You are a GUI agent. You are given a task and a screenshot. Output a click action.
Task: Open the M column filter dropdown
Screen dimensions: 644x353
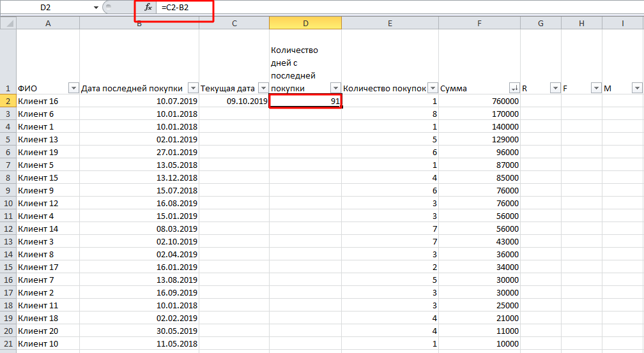tap(636, 88)
